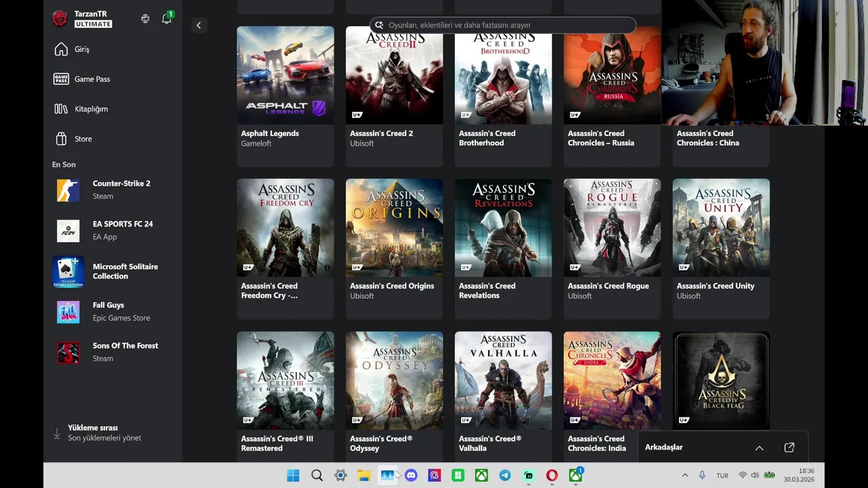Open Assassin's Creed Origins tile

pyautogui.click(x=394, y=249)
